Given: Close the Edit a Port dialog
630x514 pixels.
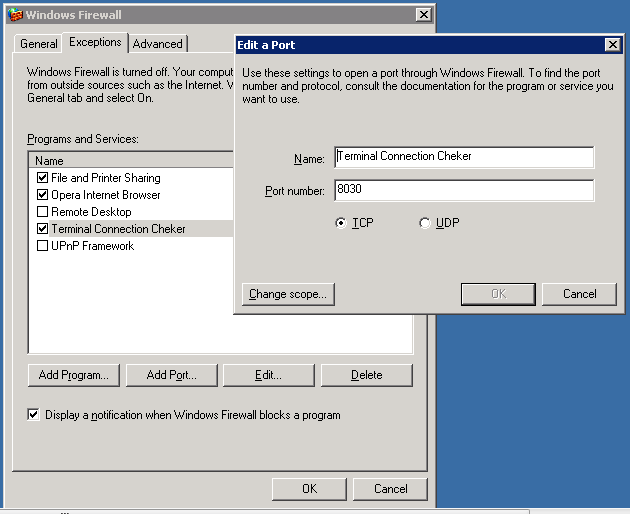Looking at the screenshot, I should [613, 45].
